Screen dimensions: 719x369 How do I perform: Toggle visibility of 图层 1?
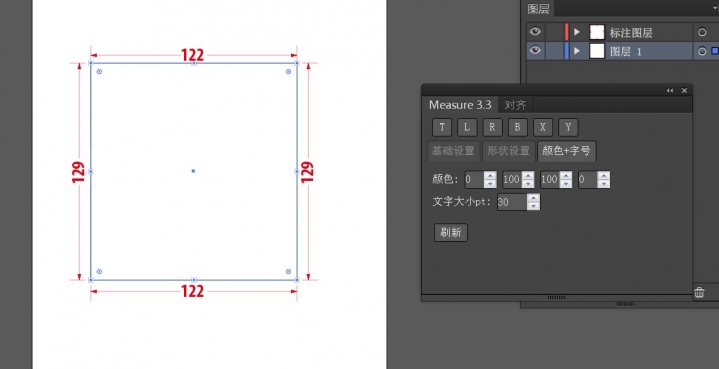[x=535, y=50]
